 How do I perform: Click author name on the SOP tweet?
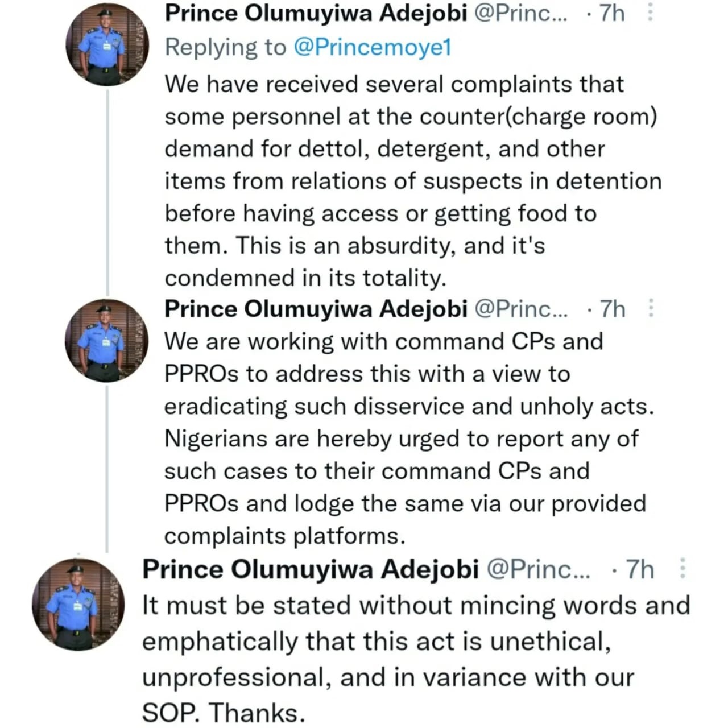[x=310, y=569]
